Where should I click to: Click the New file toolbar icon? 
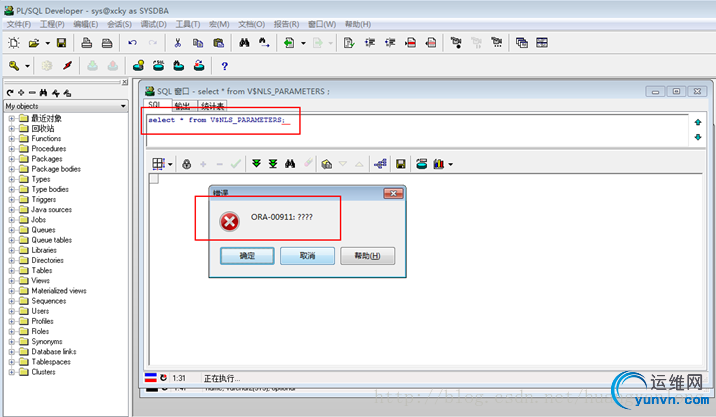(14, 43)
